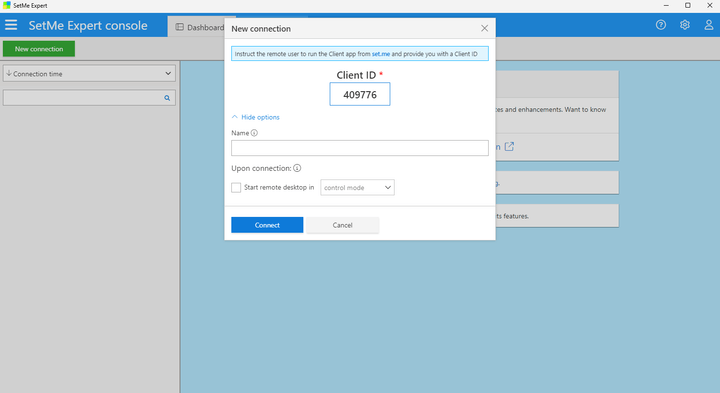
Task: Click the SetMe Expert app icon in title bar
Action: point(6,5)
